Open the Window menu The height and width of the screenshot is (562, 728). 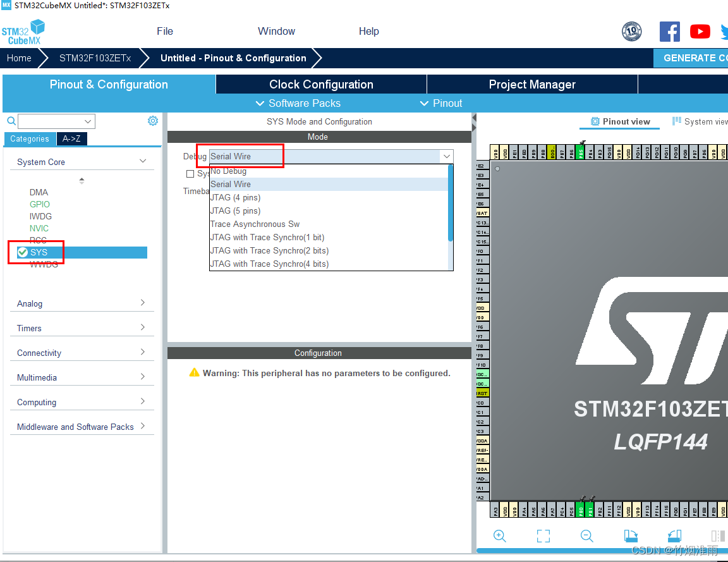tap(276, 31)
